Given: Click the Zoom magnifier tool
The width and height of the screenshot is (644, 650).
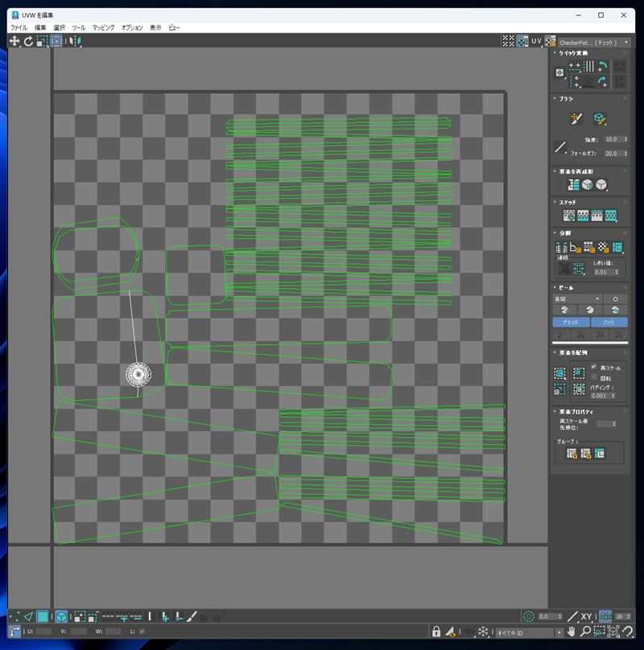Looking at the screenshot, I should point(585,632).
